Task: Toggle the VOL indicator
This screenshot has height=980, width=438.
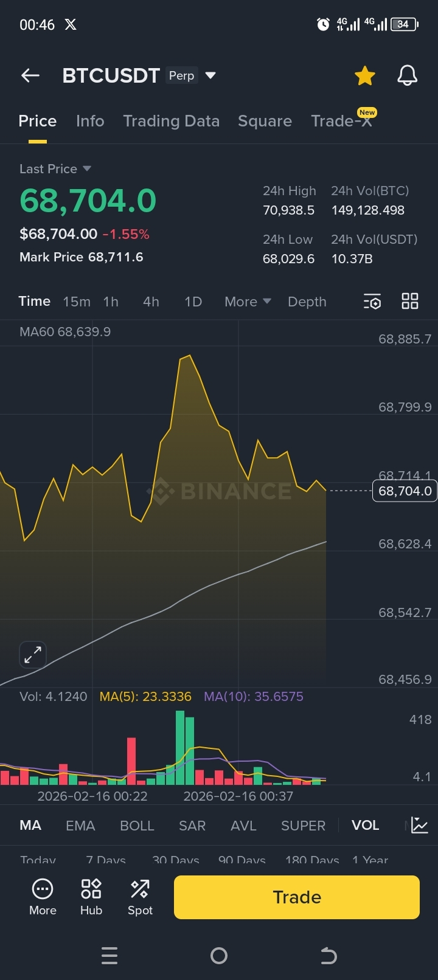Action: click(x=365, y=825)
